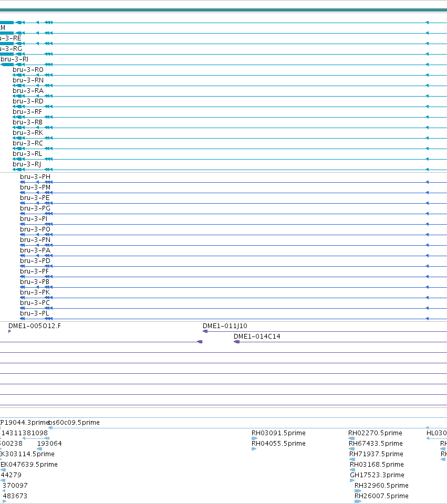Viewport: 447px width, 504px height.
Task: Choose the bru-3-PK protein label
Action: [35, 292]
